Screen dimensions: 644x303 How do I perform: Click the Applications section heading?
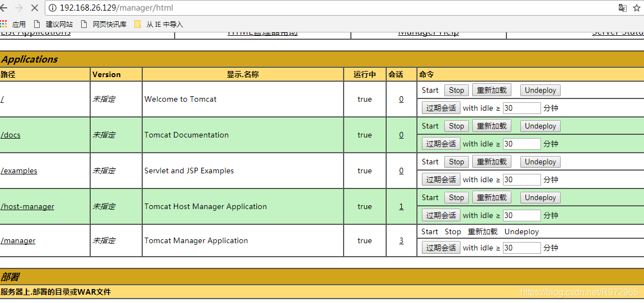[29, 59]
